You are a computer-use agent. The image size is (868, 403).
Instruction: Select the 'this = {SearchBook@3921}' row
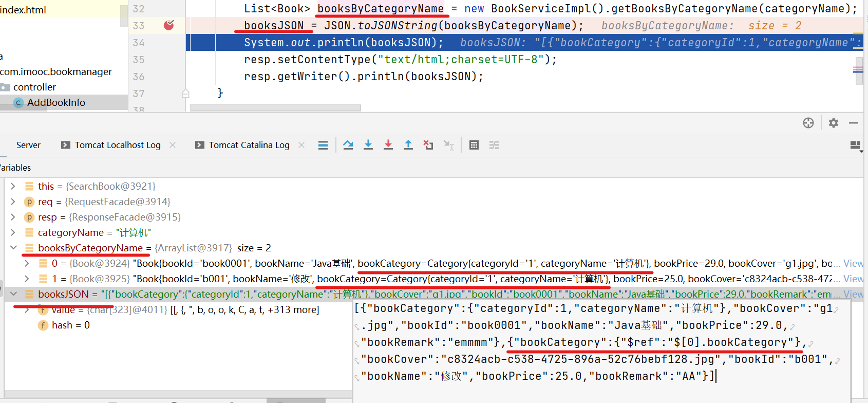[434, 186]
